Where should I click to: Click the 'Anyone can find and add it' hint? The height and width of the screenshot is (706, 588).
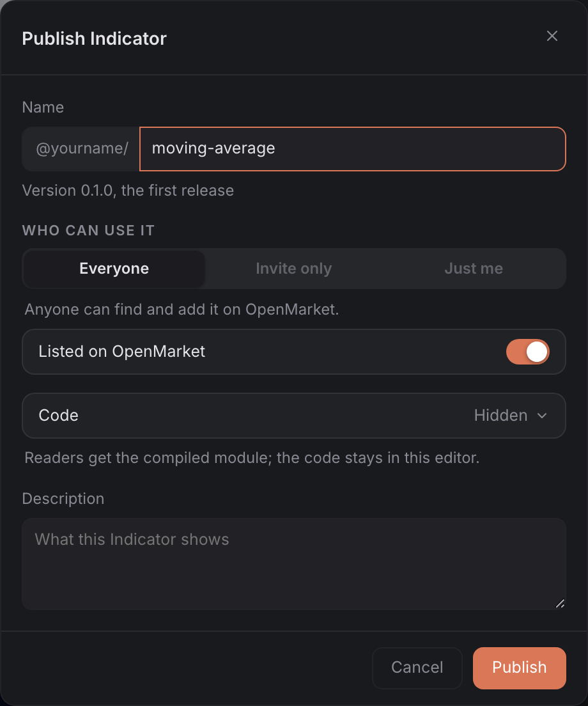click(x=182, y=310)
